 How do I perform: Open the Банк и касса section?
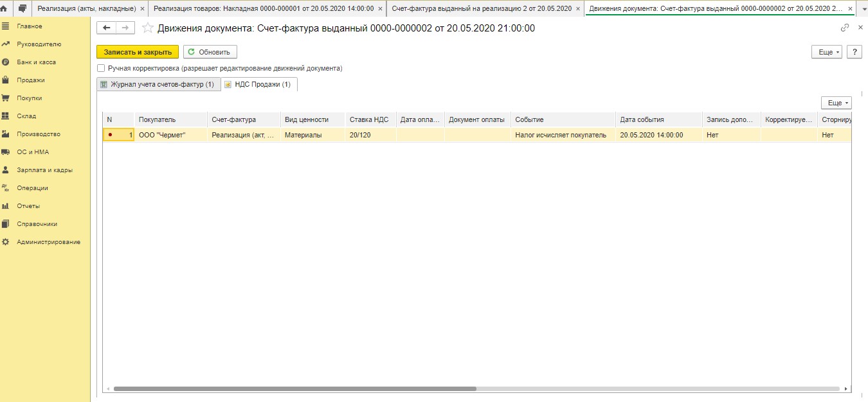[36, 62]
